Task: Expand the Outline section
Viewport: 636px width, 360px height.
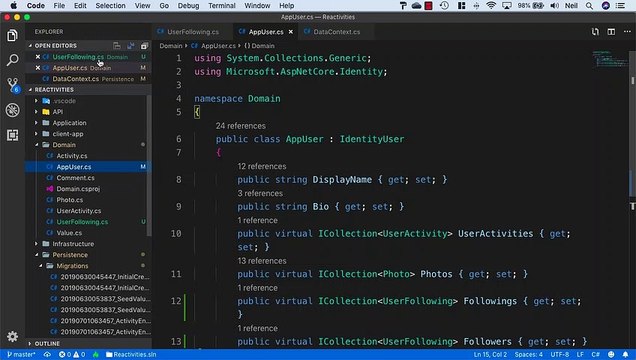Action: (47, 343)
